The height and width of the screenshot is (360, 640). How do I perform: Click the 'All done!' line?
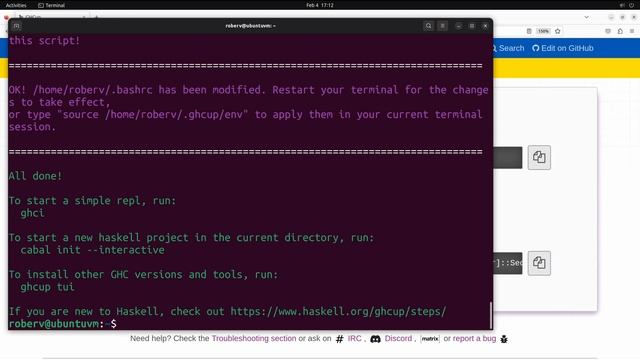35,176
